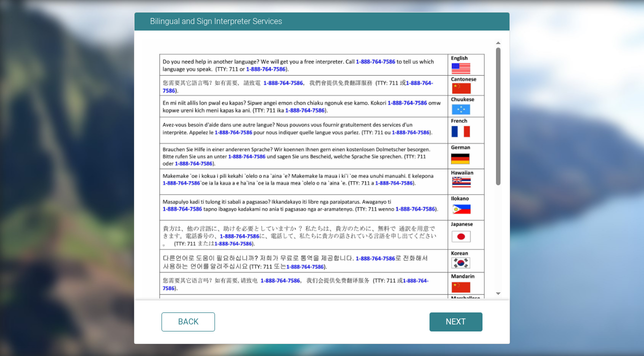Click the 'Ilokano' language label
The image size is (644, 356).
tap(460, 199)
